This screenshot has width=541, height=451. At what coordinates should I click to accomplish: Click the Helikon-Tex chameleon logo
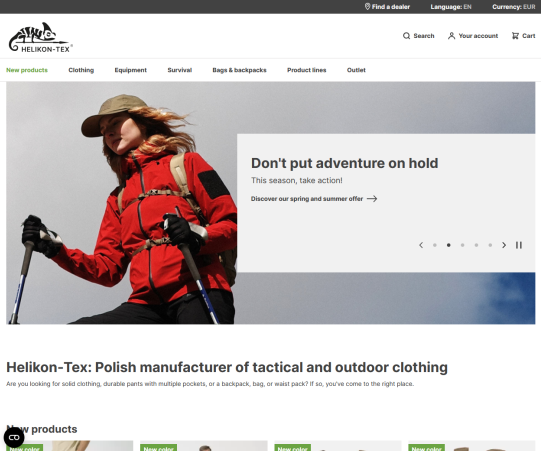(40, 37)
